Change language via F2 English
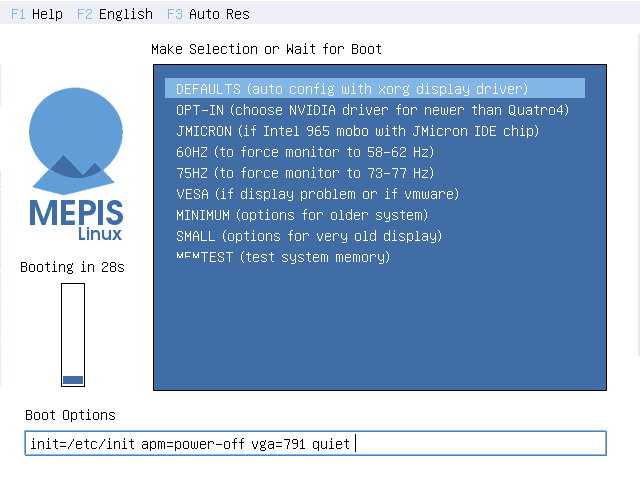This screenshot has width=640, height=480. pyautogui.click(x=115, y=14)
